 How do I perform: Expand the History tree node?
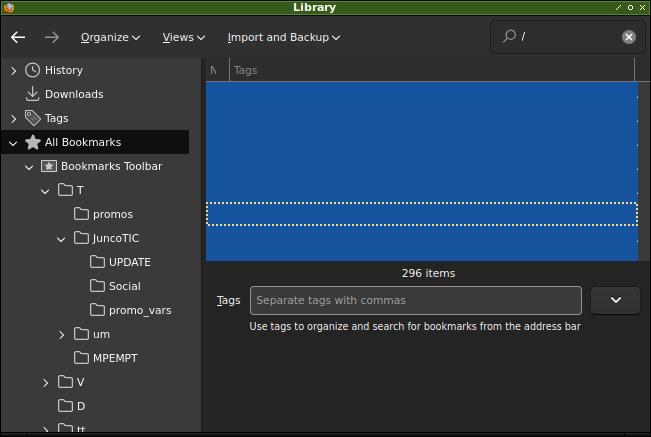coord(13,71)
